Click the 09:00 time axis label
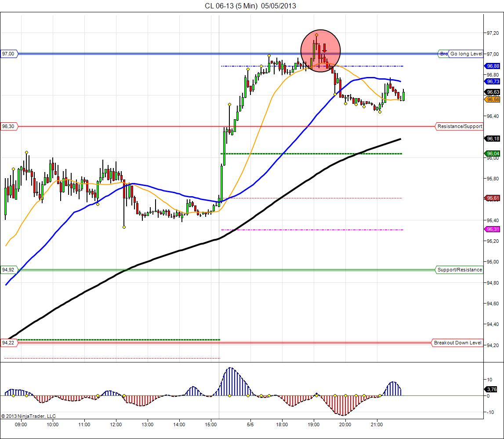The width and height of the screenshot is (504, 439). pyautogui.click(x=21, y=424)
